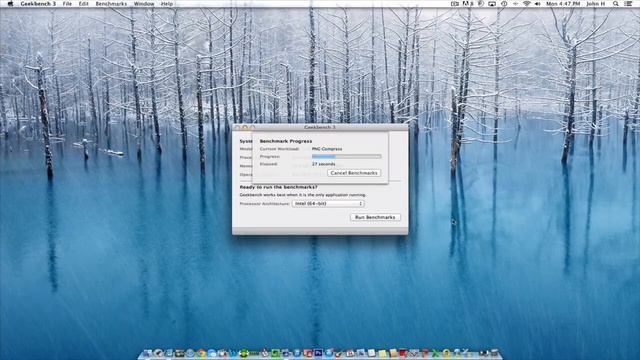Click the Mon 4:47 PM clock

pyautogui.click(x=563, y=4)
